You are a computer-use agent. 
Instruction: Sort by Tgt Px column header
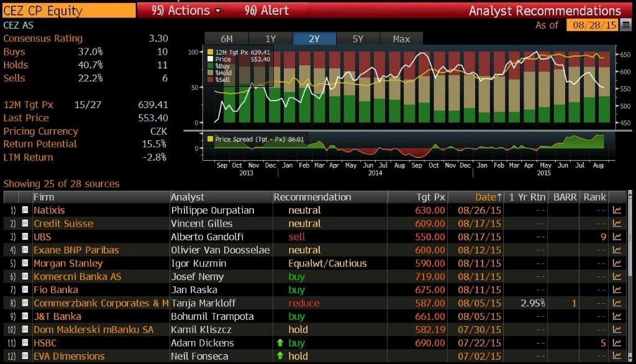click(417, 197)
